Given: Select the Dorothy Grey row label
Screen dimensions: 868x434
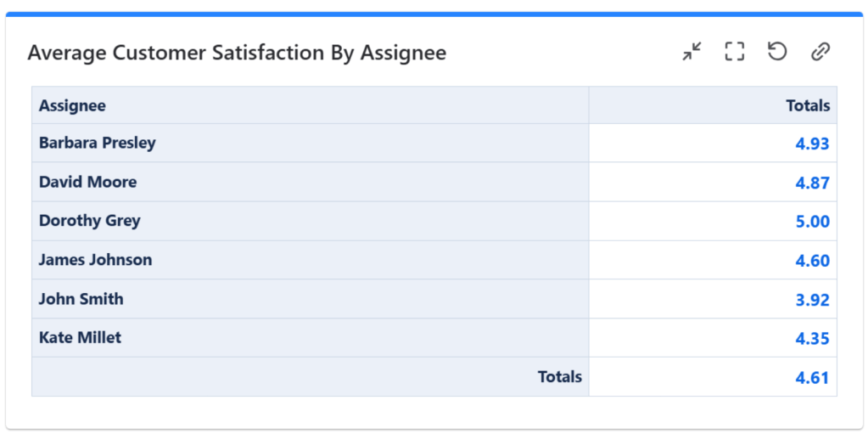Looking at the screenshot, I should [89, 221].
